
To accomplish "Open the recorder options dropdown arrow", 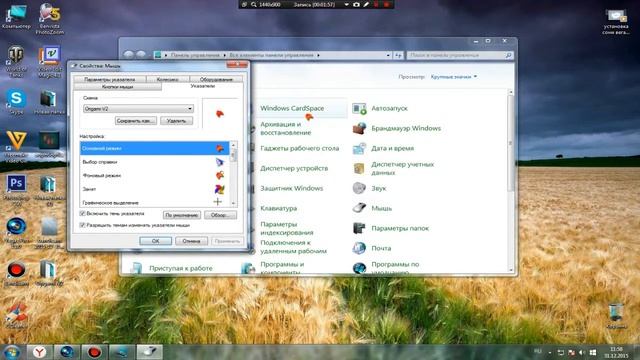I will click(346, 4).
